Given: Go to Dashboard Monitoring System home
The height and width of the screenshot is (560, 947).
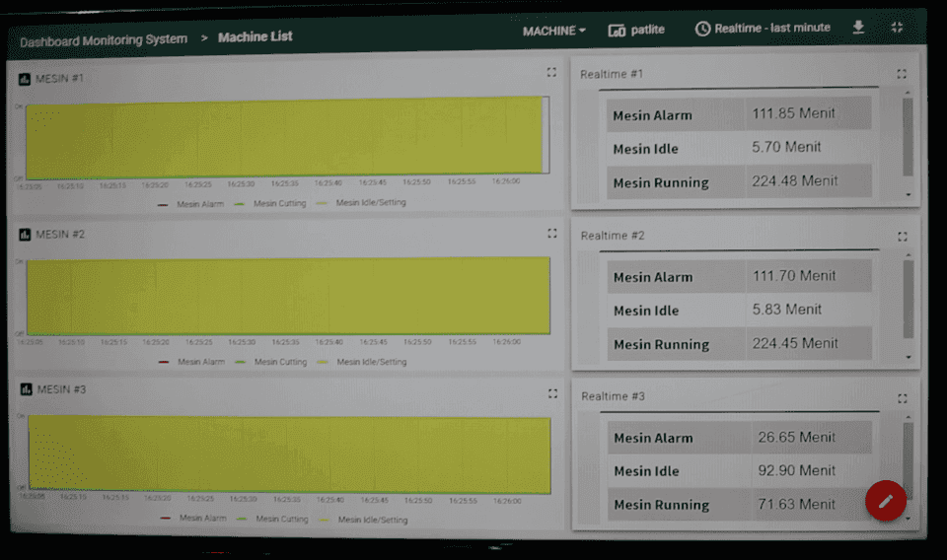Looking at the screenshot, I should (x=104, y=40).
